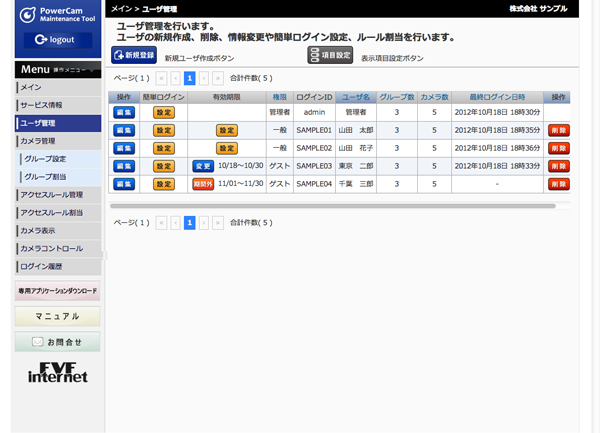Click the red 期間外 button for SAMPLE04

(x=202, y=184)
